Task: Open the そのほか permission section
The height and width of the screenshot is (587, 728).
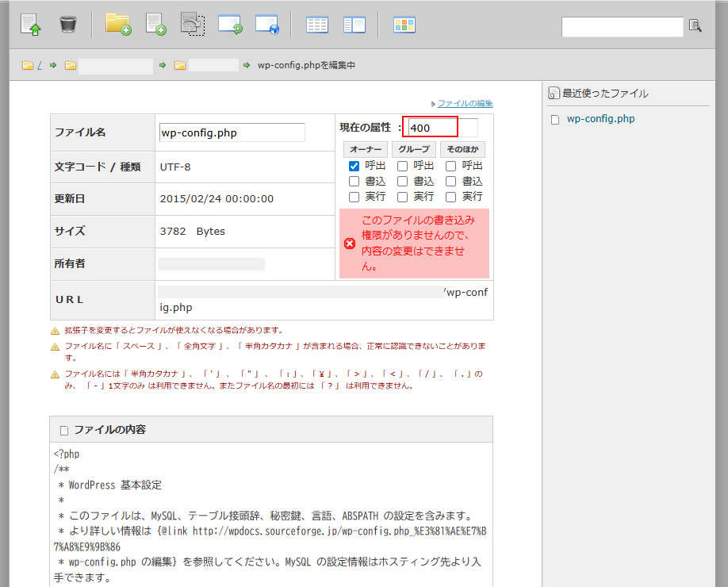Action: (463, 149)
